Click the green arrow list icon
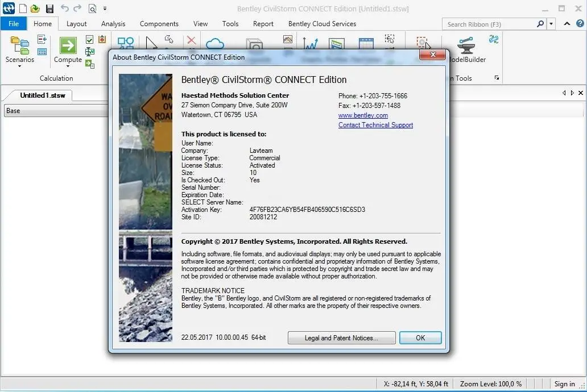This screenshot has width=587, height=392. click(90, 64)
